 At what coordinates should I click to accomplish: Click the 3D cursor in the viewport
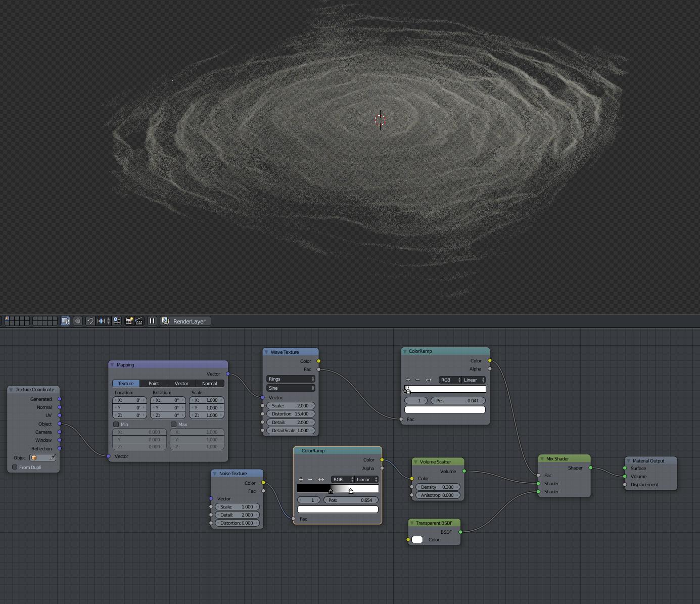380,120
